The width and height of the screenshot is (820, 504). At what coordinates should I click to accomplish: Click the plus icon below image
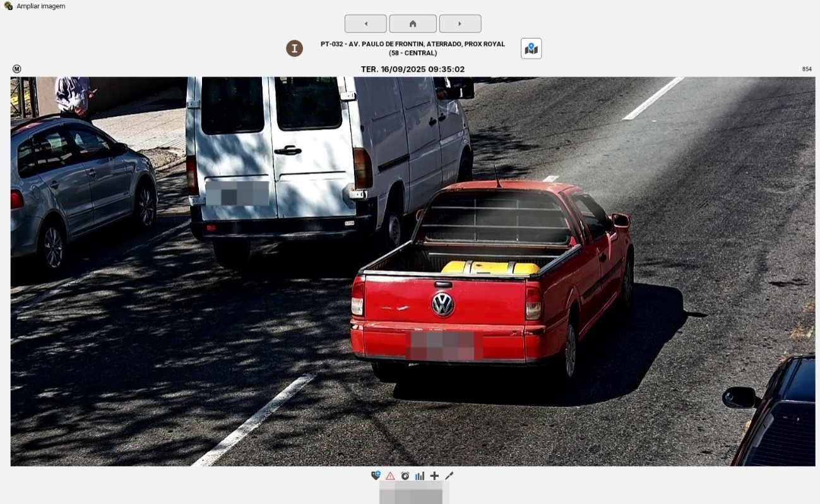pos(434,476)
